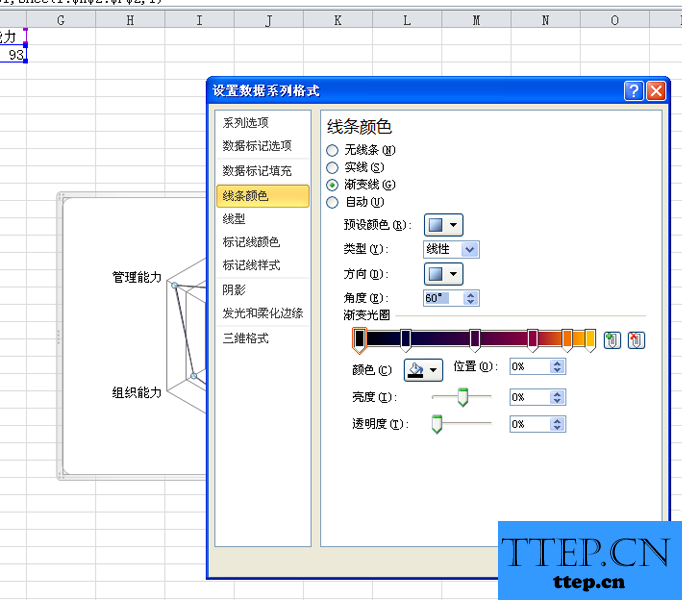Select the first black gradient stop
The width and height of the screenshot is (682, 600).
[x=359, y=340]
